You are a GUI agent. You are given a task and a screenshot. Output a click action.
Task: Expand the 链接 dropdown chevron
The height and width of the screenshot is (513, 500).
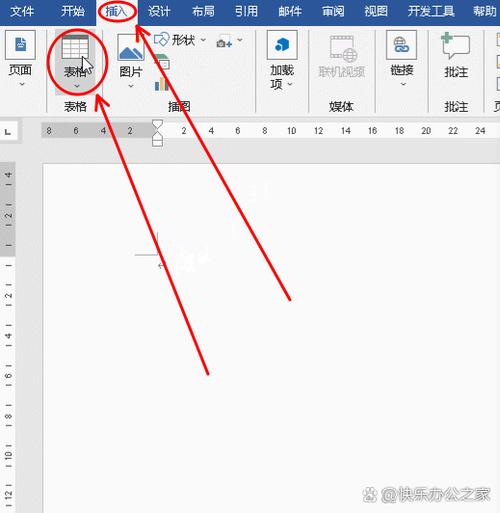pos(403,84)
